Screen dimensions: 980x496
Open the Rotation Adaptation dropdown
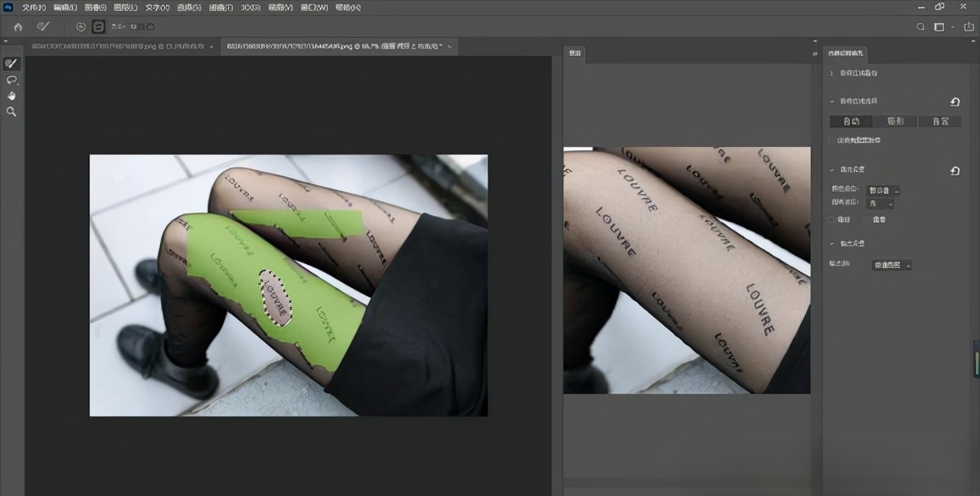[880, 204]
